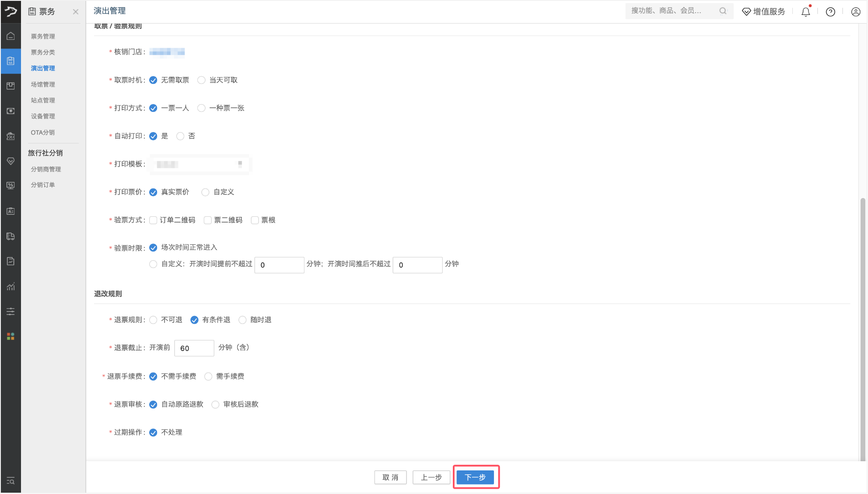Image resolution: width=868 pixels, height=494 pixels.
Task: Check the 订单二维码 checkbox
Action: [154, 220]
